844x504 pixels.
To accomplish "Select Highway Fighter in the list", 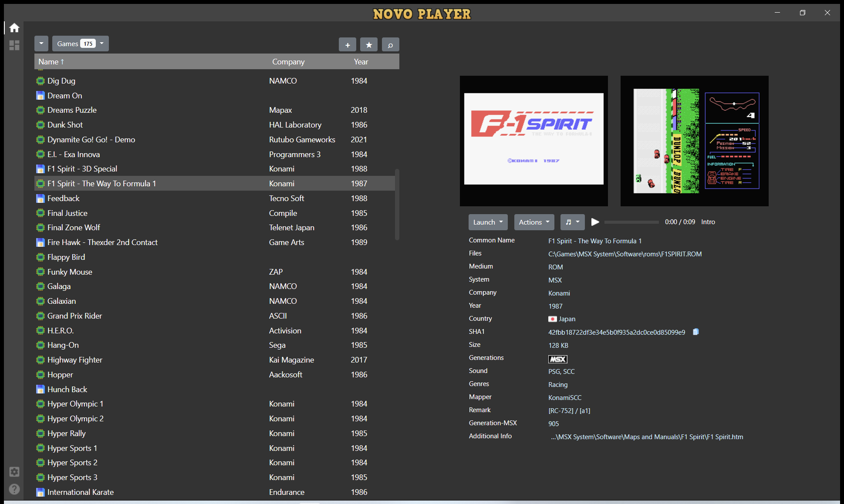I will point(215,360).
